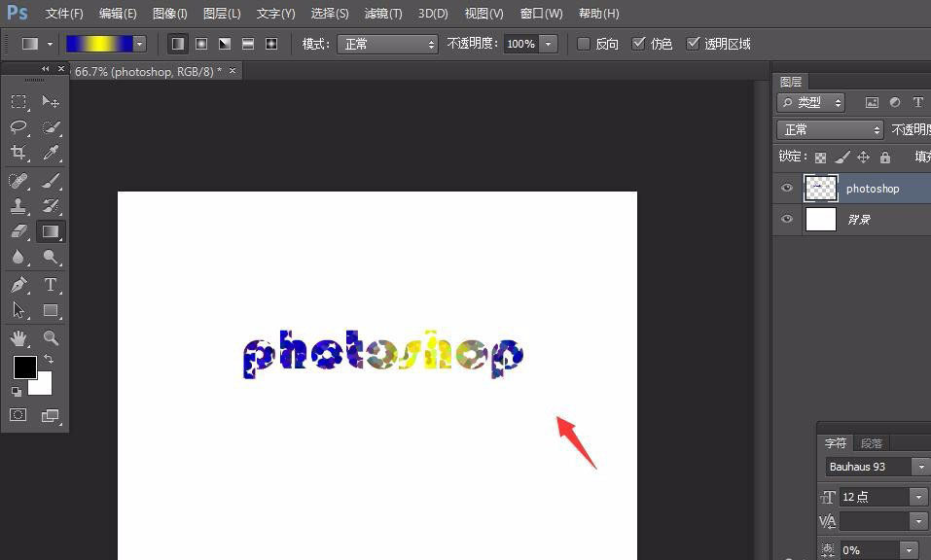The image size is (931, 560).
Task: Filter layers by adjustment layers icon
Action: coord(895,103)
